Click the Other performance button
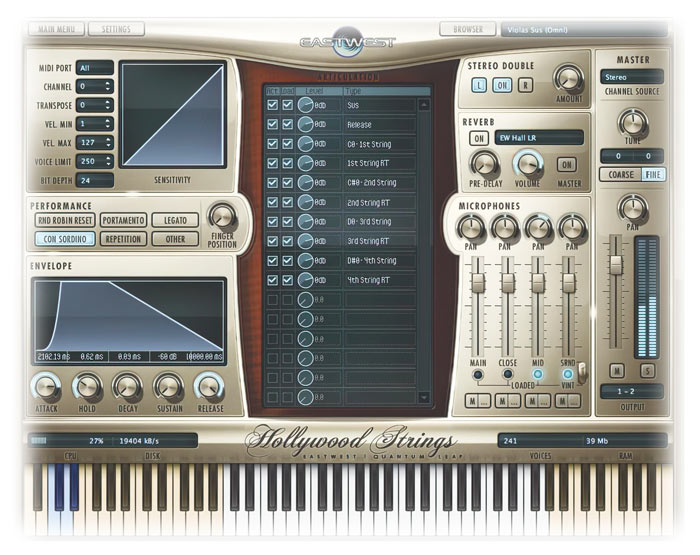 tap(175, 239)
